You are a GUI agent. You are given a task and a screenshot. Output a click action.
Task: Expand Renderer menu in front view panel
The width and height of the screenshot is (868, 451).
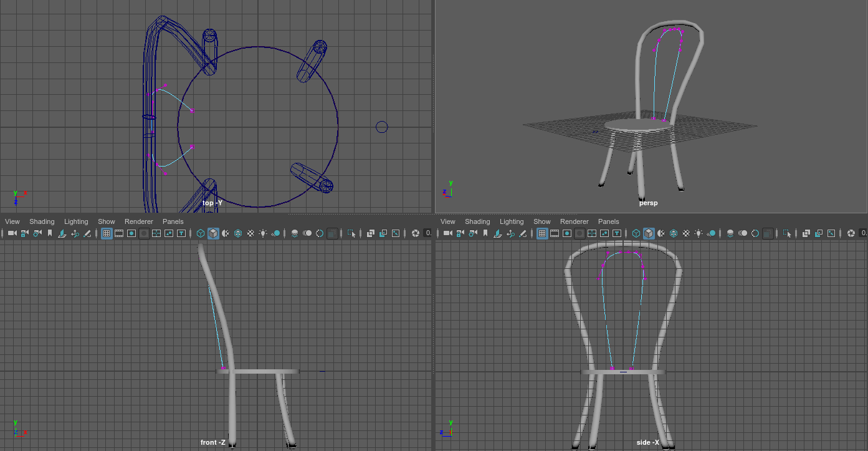pos(138,221)
